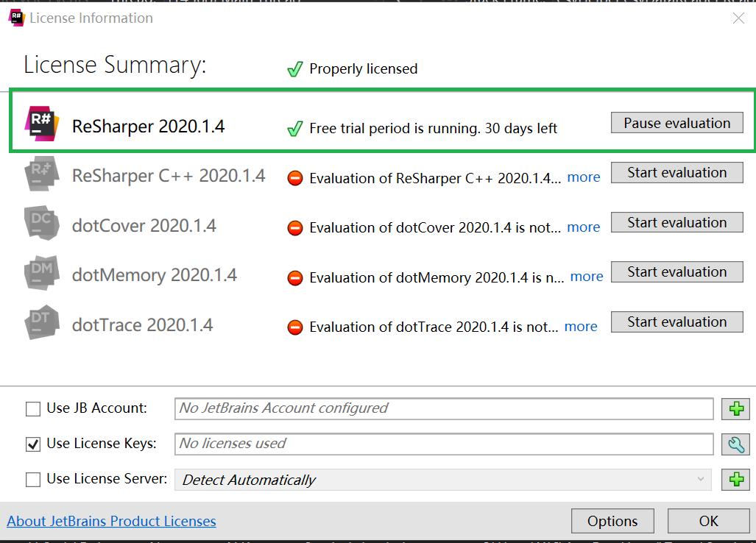Open the Detect Automatically server dropdown
Viewport: 756px width, 543px height.
point(443,480)
